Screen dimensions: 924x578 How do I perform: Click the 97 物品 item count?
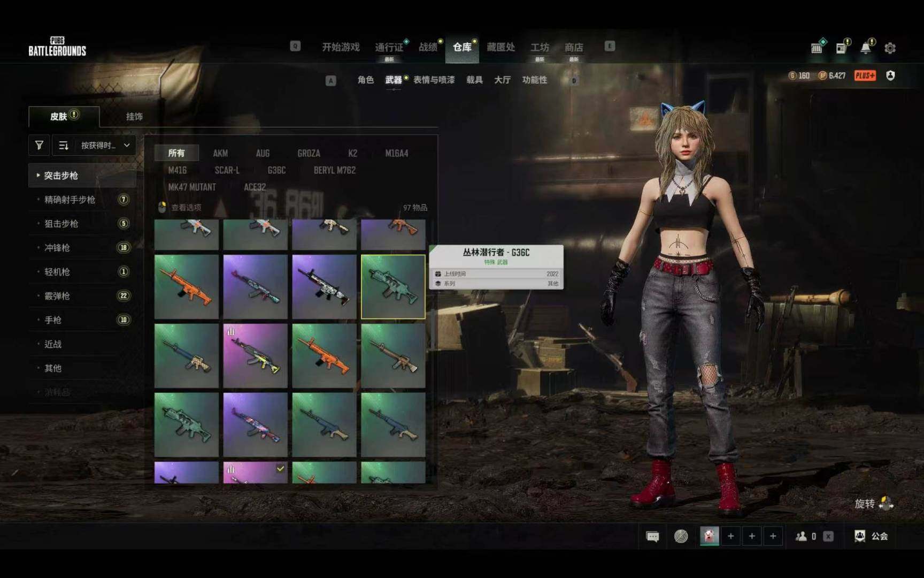[x=415, y=207]
